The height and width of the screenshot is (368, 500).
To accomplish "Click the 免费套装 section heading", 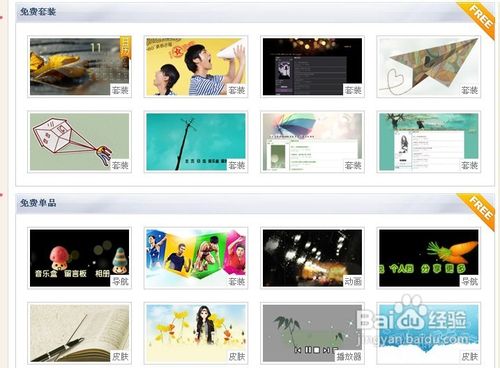I will pyautogui.click(x=38, y=12).
